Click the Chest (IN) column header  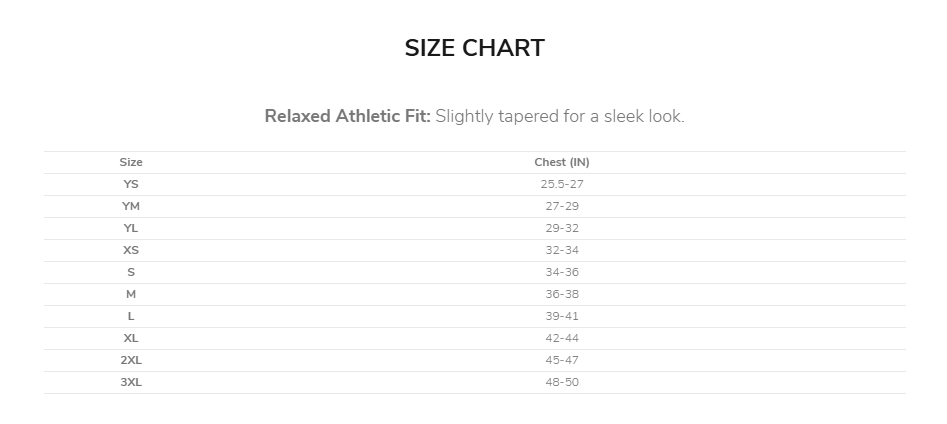point(561,162)
